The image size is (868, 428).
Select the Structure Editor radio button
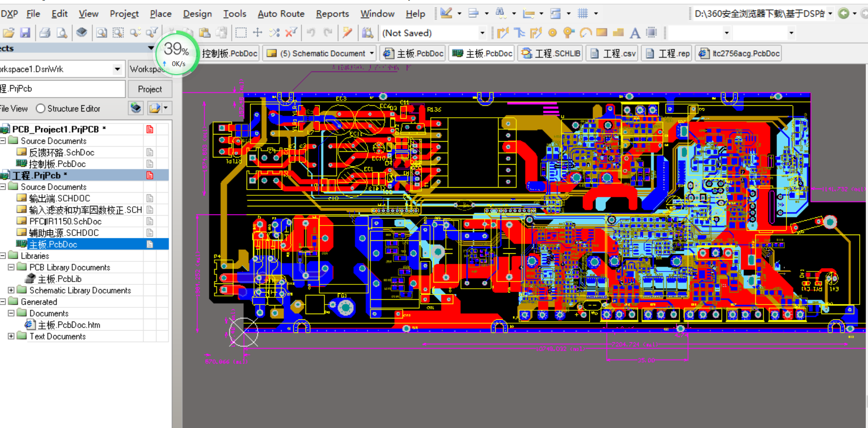tap(41, 109)
